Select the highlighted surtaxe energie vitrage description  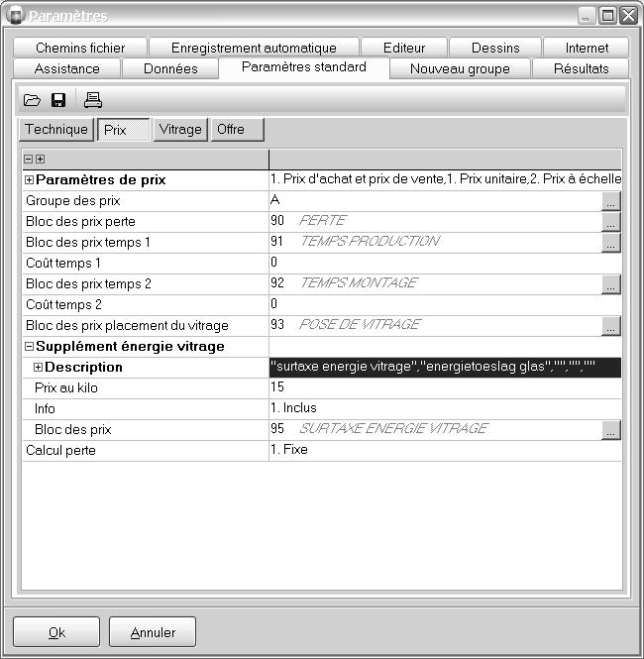pos(445,367)
